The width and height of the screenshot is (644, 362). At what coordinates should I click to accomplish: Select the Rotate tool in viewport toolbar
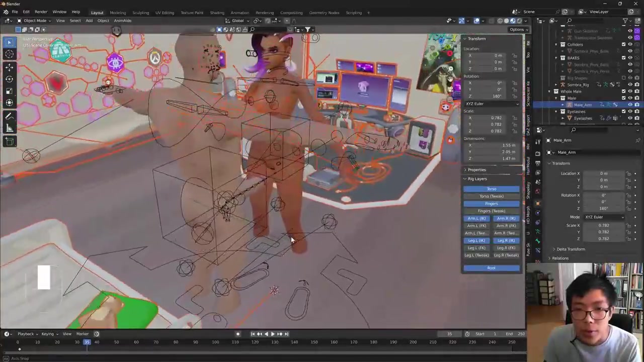(x=9, y=79)
